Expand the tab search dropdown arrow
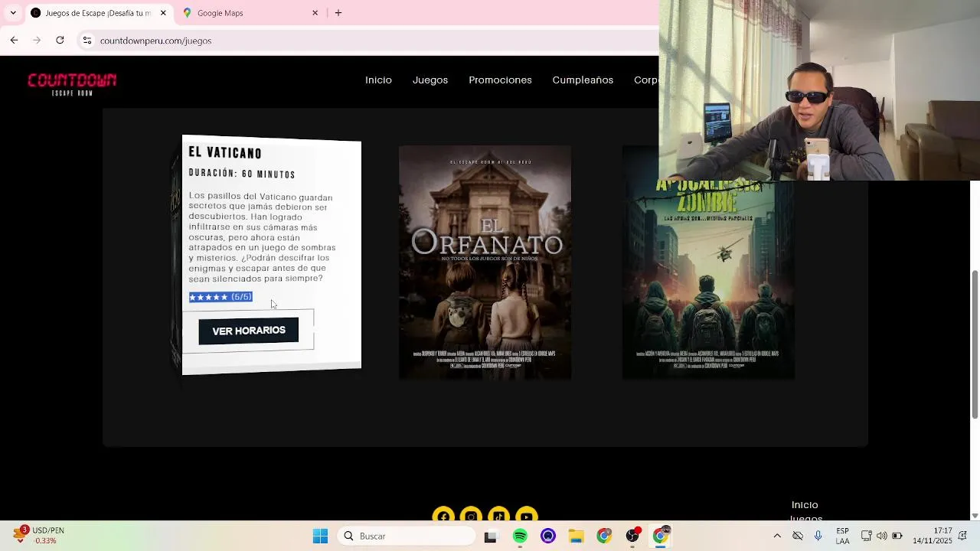Image resolution: width=980 pixels, height=551 pixels. coord(13,13)
